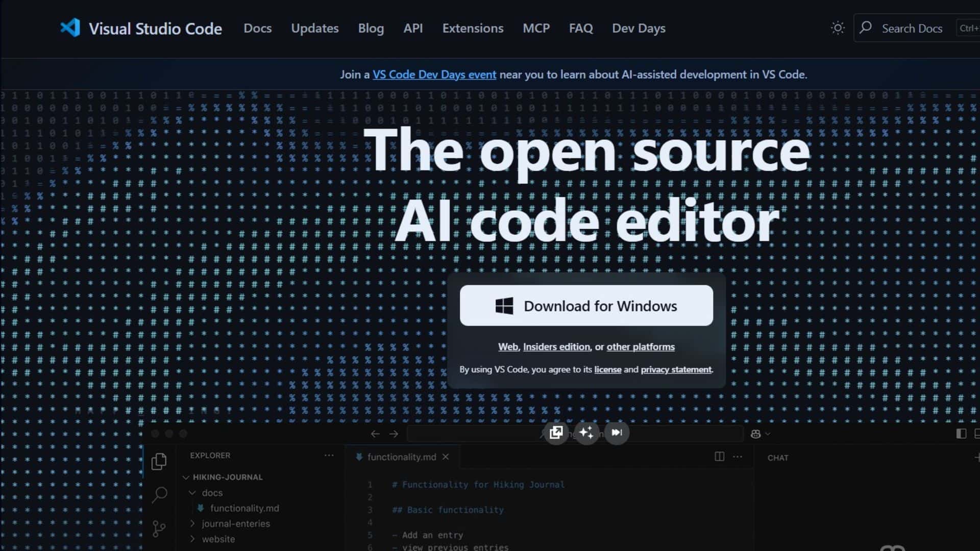
Task: Open editor more actions ellipsis
Action: pos(738,457)
